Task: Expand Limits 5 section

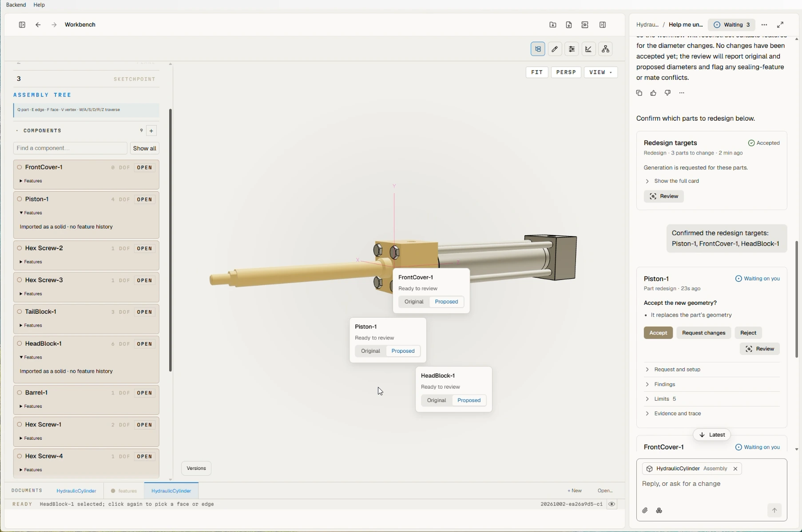Action: (712, 399)
